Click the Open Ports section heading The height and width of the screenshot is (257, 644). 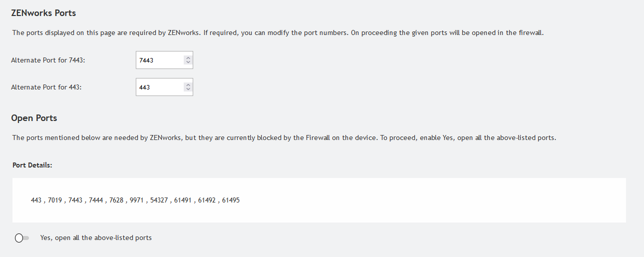[x=34, y=118]
